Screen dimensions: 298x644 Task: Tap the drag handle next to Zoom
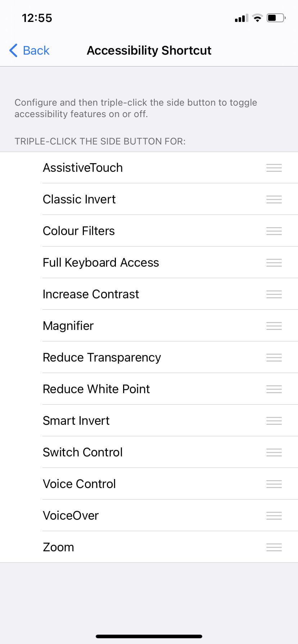pos(274,547)
